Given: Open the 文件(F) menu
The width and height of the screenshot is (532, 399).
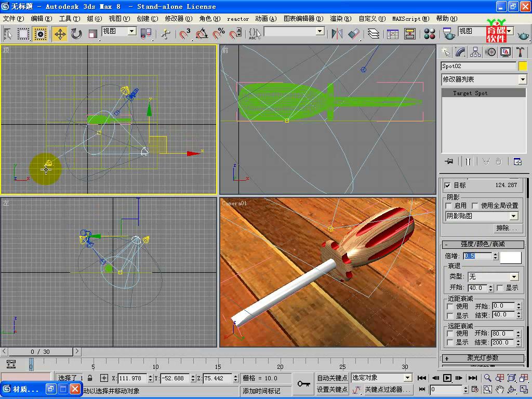Looking at the screenshot, I should coord(14,19).
